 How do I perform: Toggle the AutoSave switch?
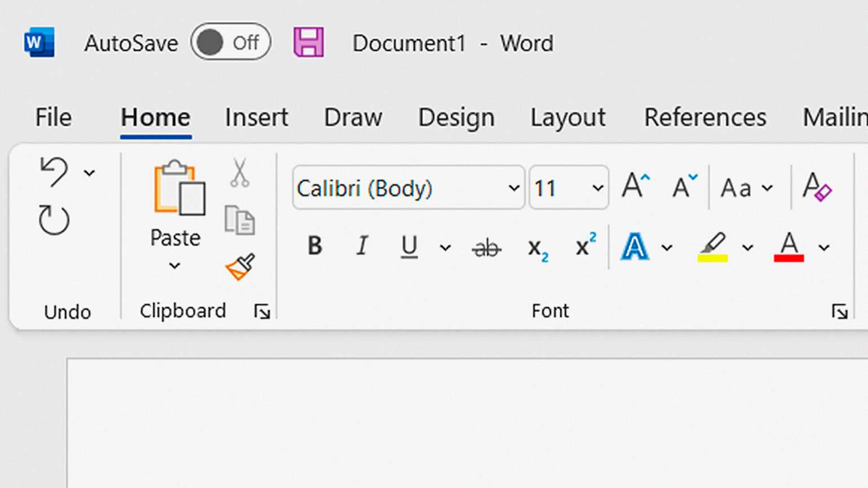[231, 42]
